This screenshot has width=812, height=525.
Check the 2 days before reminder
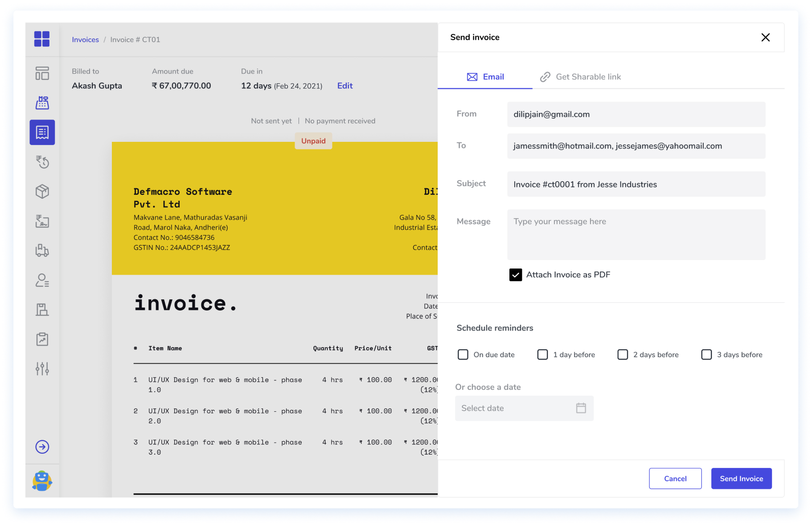click(x=623, y=355)
